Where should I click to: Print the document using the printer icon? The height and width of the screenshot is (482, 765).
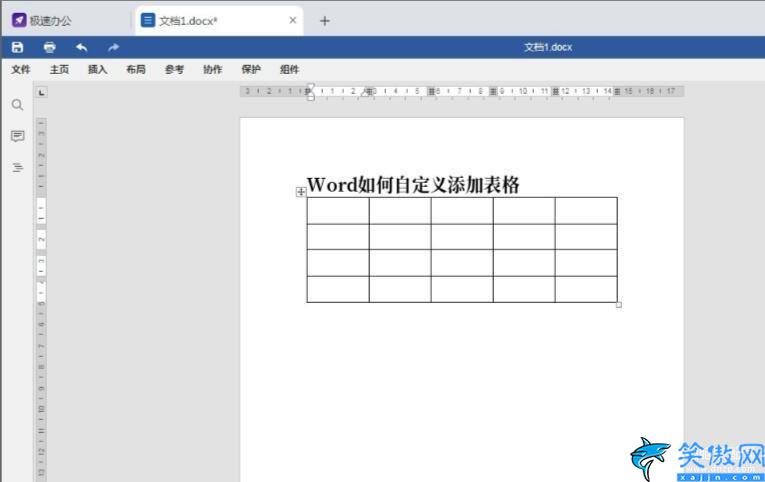(49, 47)
